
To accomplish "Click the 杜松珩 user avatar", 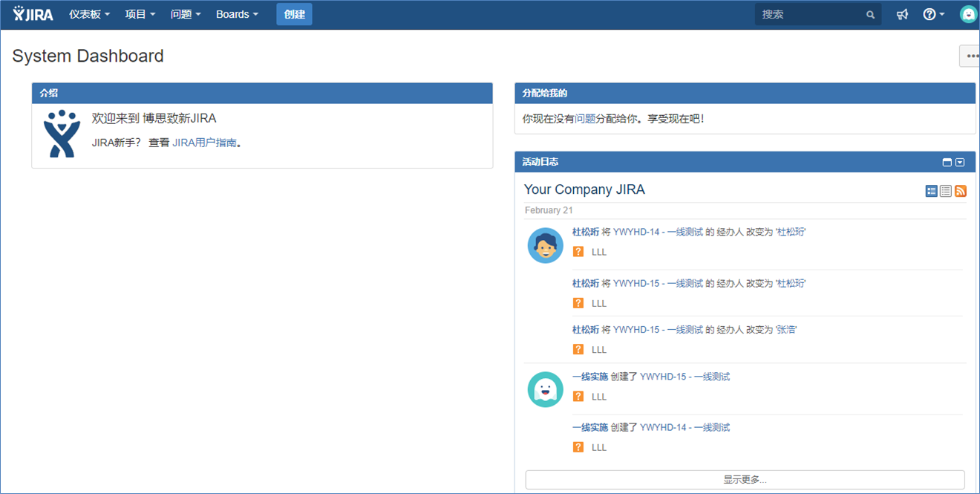I will (546, 245).
